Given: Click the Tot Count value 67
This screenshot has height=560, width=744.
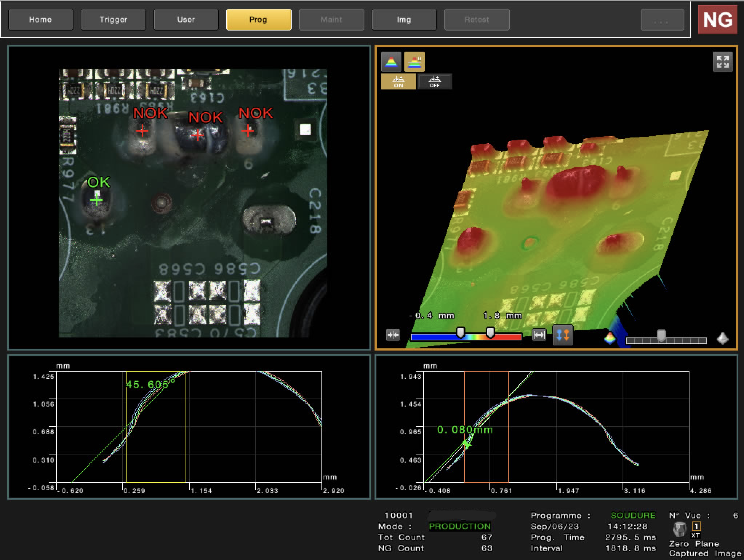Looking at the screenshot, I should point(487,537).
